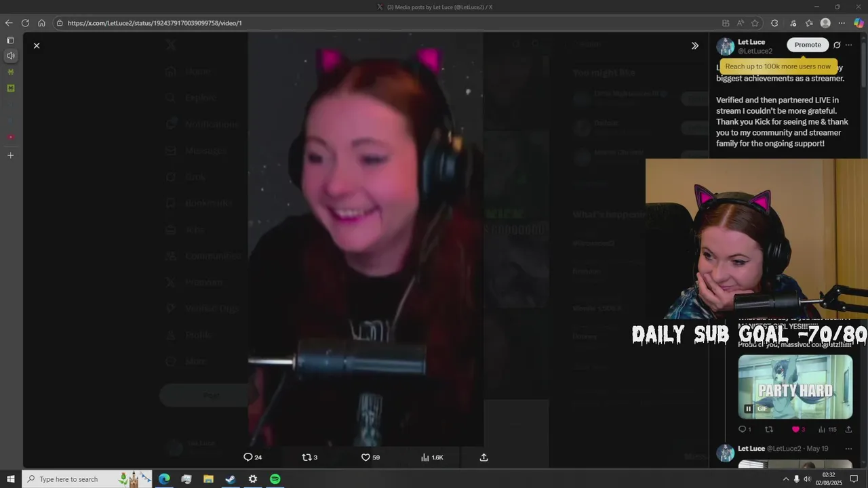The width and height of the screenshot is (868, 488).
Task: Share the main video post
Action: click(484, 457)
